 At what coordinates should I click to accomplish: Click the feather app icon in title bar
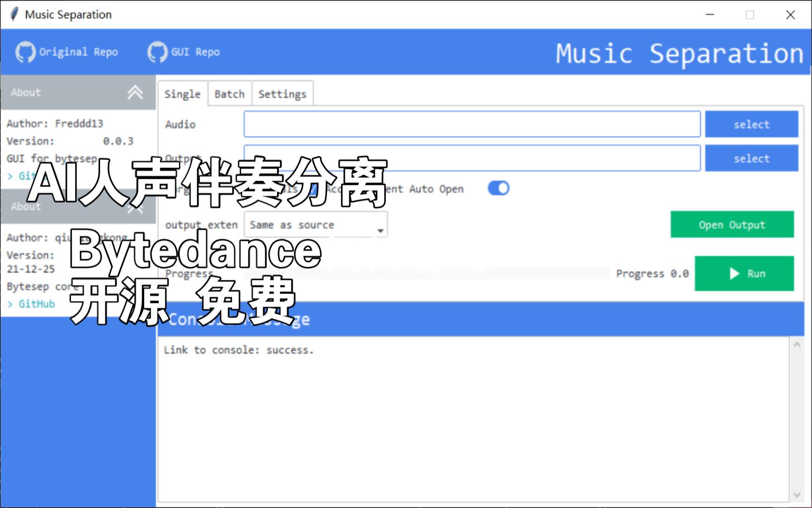14,14
